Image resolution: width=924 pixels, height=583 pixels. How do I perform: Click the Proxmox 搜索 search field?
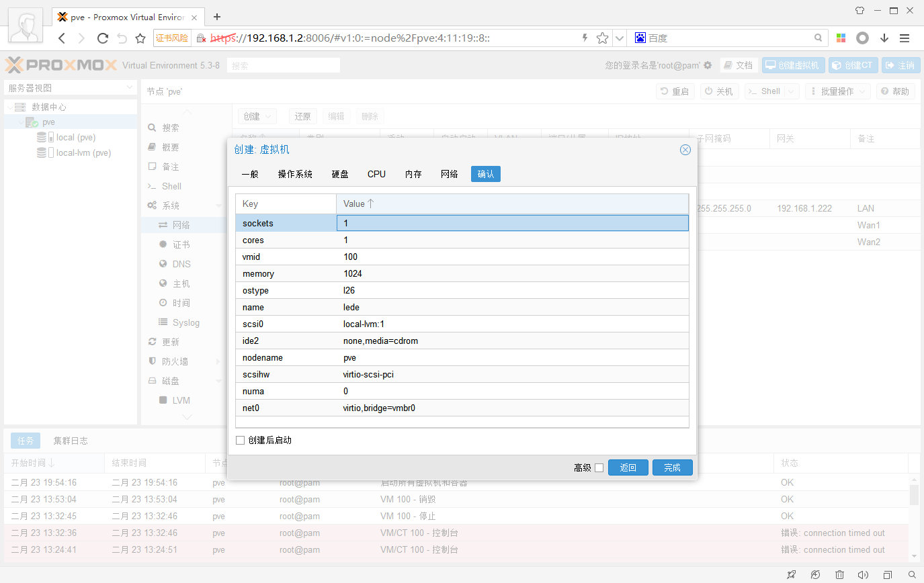(284, 66)
